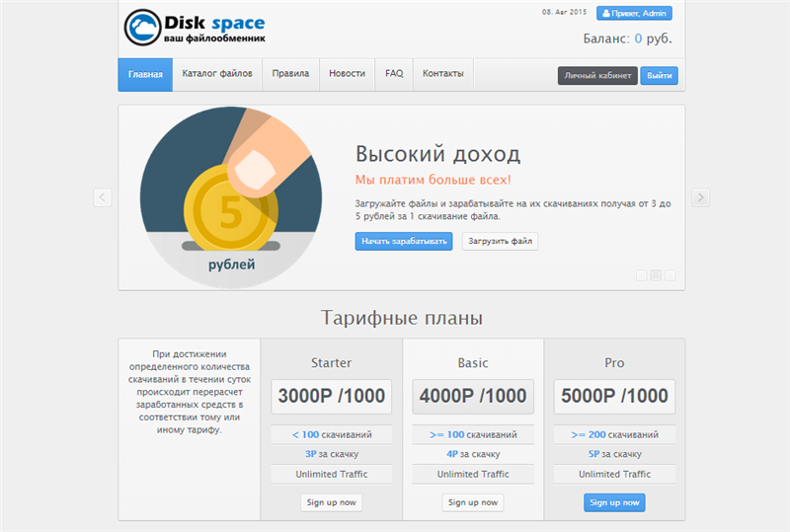Click the 4000P /1000 Basic price
This screenshot has width=790, height=532.
(x=473, y=397)
